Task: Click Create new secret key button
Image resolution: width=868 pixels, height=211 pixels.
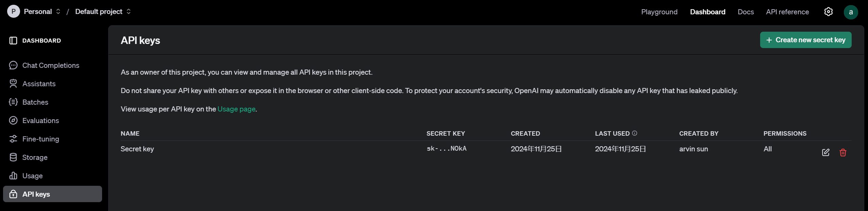Action: [805, 40]
